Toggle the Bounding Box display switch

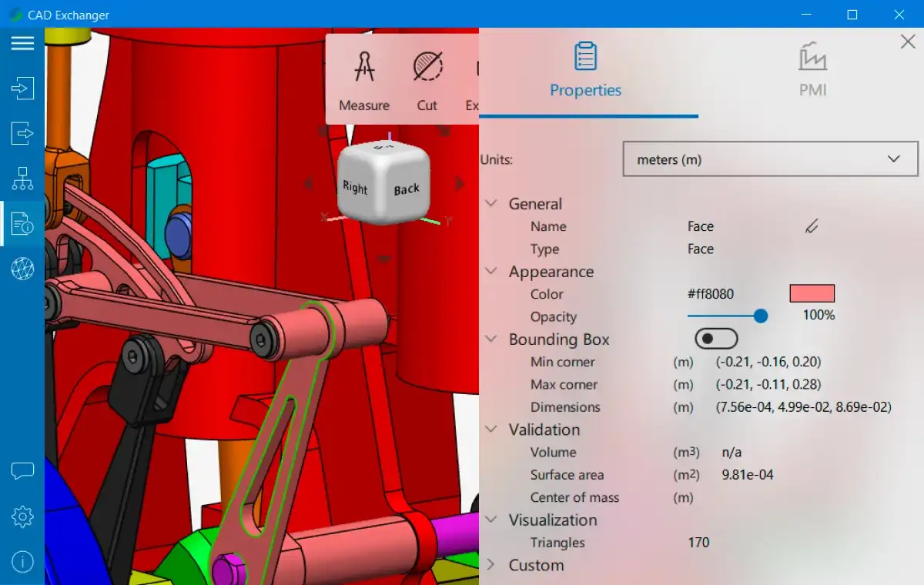tap(716, 339)
